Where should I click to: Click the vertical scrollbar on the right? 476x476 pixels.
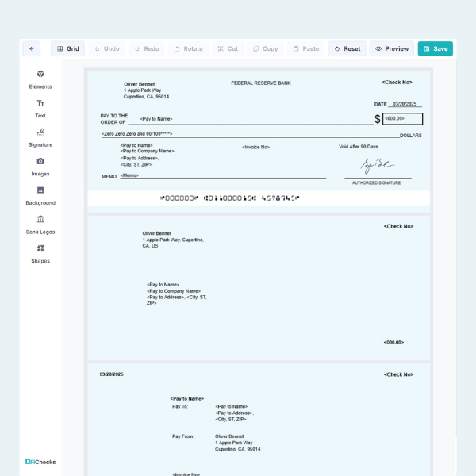tap(455, 248)
